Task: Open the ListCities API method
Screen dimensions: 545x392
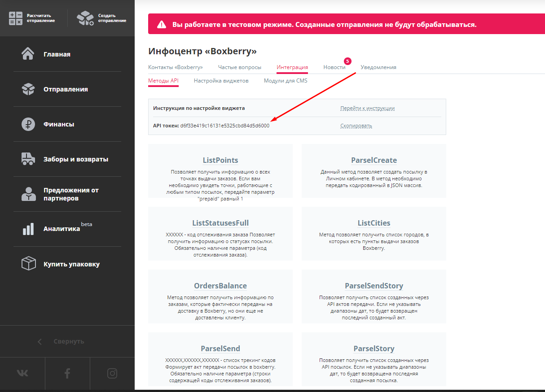Action: pos(374,223)
